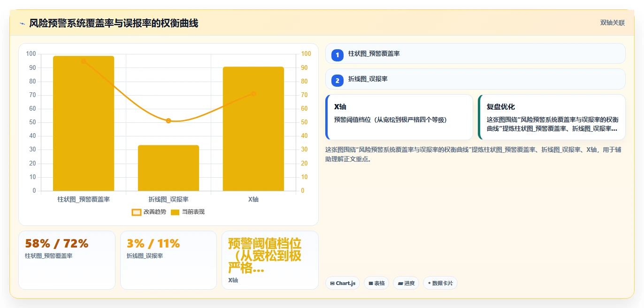Screen dimensions: 644x308
Task: Click the X轴 x-axis label under chart
Action: [253, 199]
